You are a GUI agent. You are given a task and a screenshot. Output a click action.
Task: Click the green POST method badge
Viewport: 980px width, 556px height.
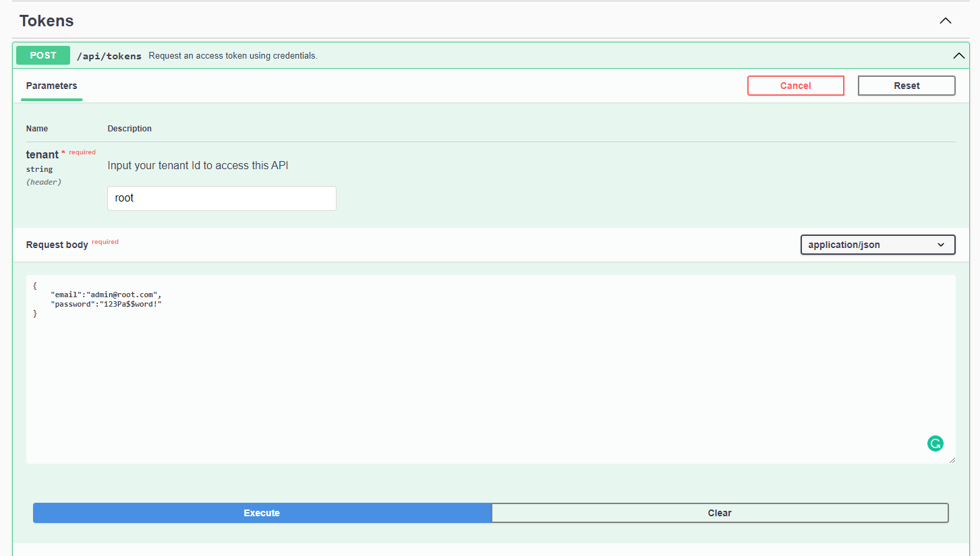43,55
